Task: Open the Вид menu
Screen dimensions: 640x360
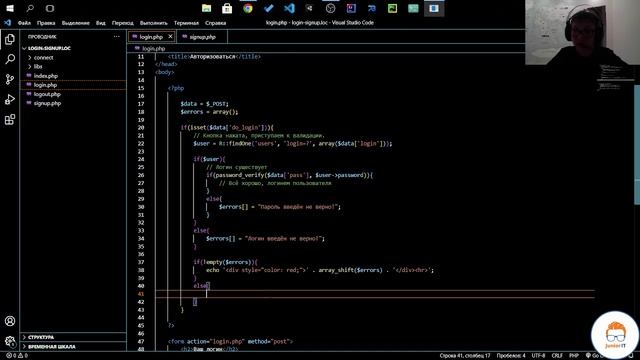Action: 101,23
